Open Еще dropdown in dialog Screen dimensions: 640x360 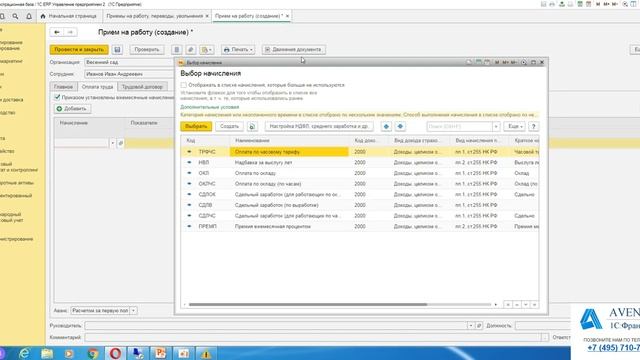click(x=514, y=127)
